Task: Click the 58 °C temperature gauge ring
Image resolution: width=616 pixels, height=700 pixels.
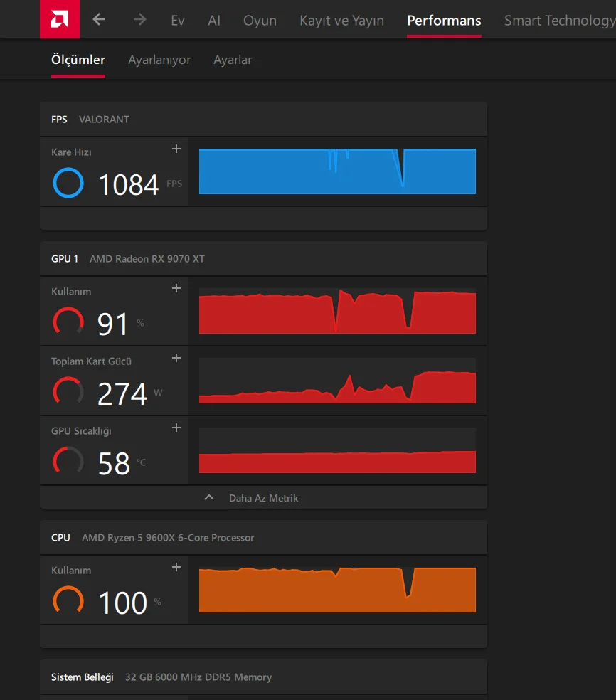Action: coord(68,461)
